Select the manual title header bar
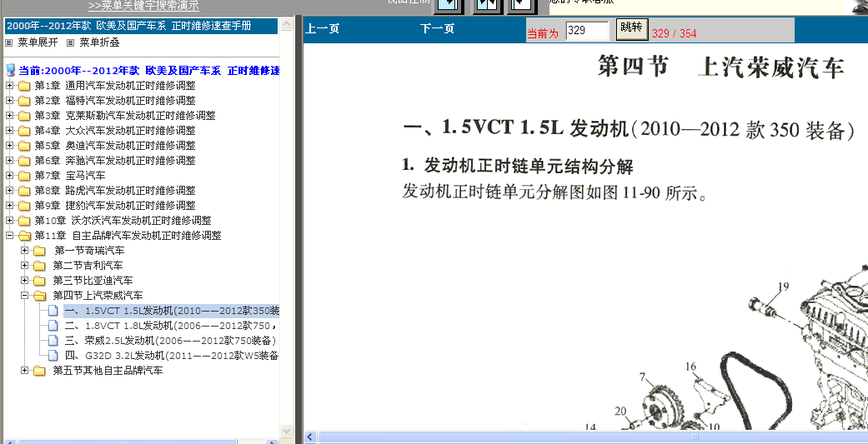Viewport: 868px width, 444px height. click(x=141, y=26)
